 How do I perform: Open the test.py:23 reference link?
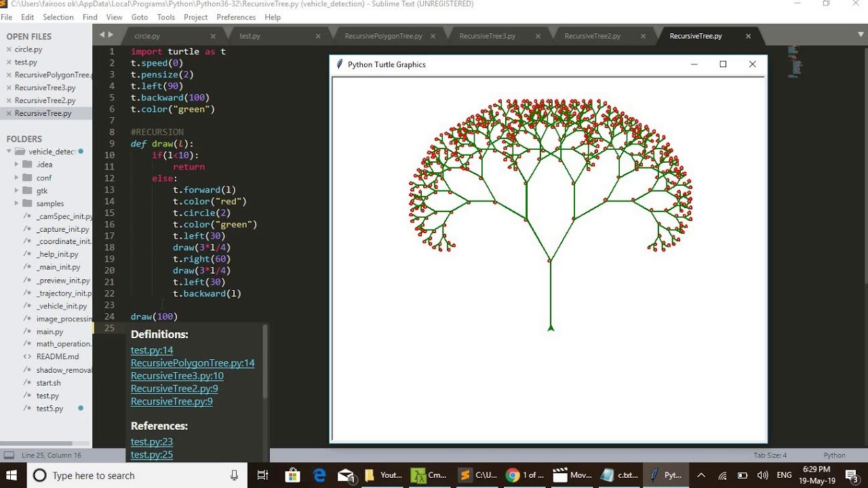coord(152,442)
